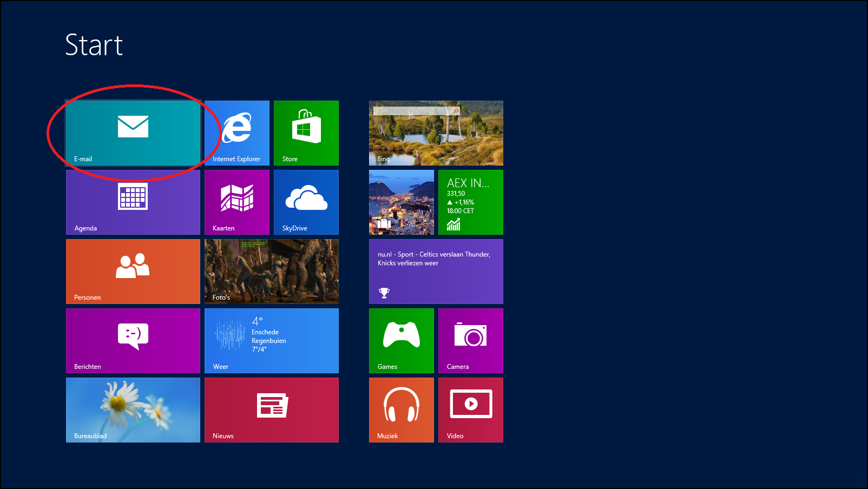Open the AEX index finance tile
This screenshot has width=868, height=489.
point(471,202)
